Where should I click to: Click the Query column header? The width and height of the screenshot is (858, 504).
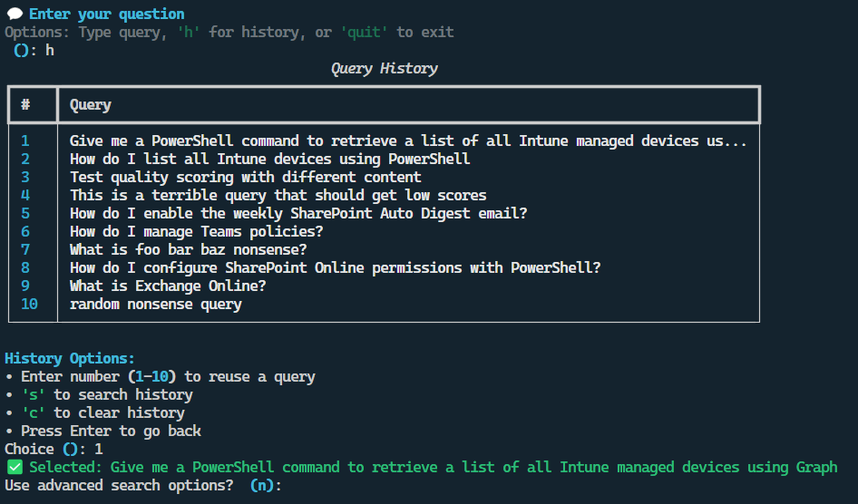tap(91, 105)
